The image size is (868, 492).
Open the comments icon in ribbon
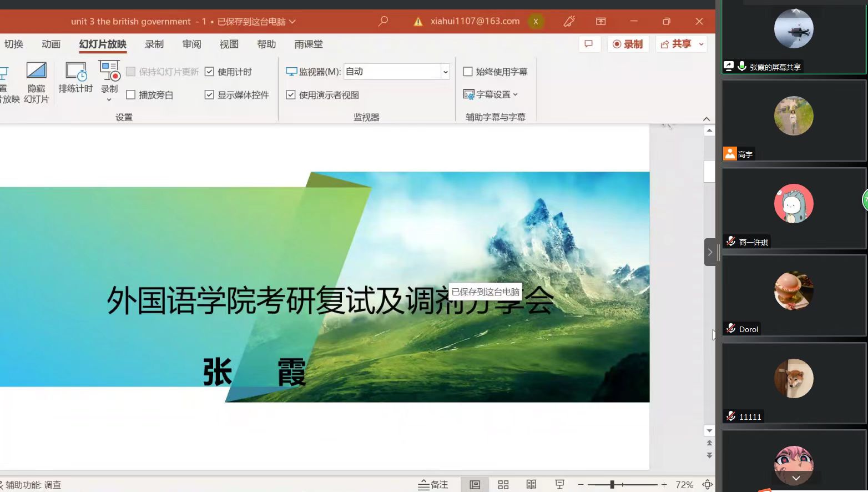click(x=589, y=44)
